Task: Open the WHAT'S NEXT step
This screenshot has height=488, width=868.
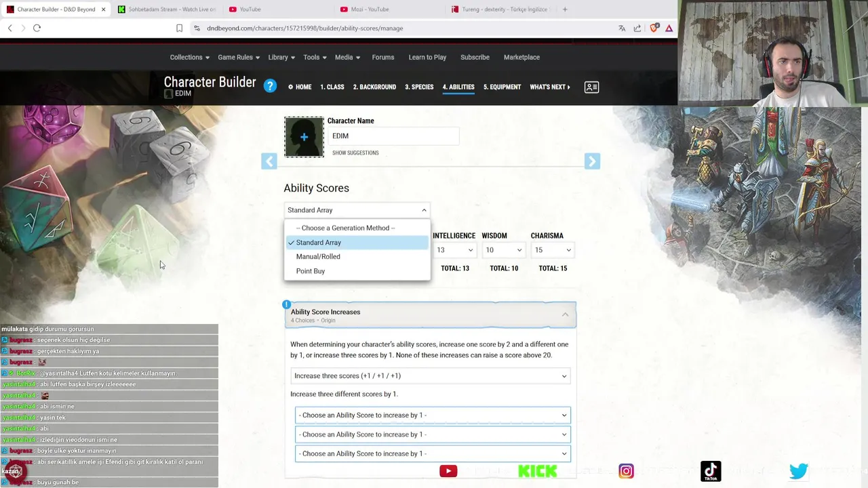Action: pos(550,87)
